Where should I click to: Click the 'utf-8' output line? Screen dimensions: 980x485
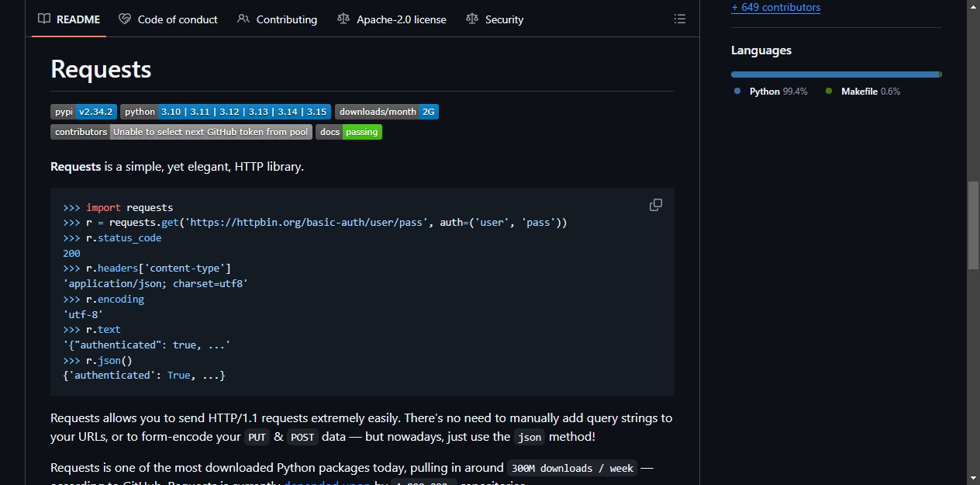(x=83, y=314)
